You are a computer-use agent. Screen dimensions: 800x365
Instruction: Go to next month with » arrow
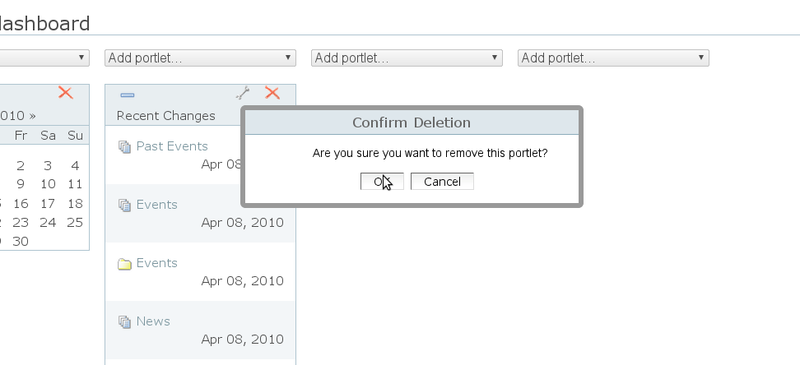(33, 115)
